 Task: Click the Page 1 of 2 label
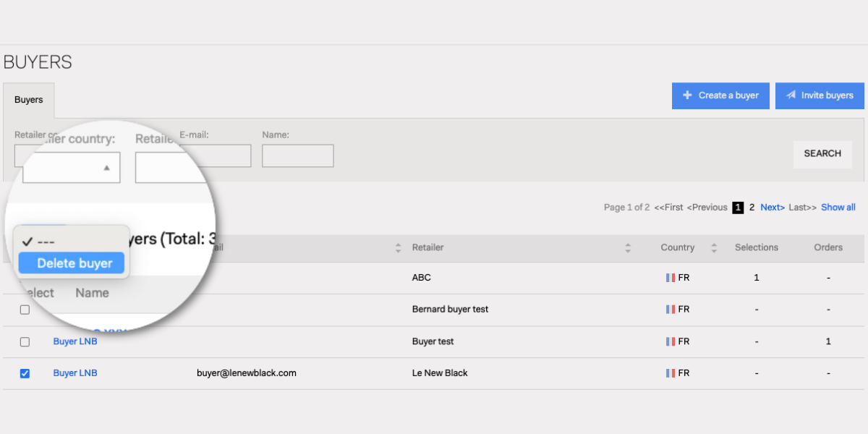(626, 208)
